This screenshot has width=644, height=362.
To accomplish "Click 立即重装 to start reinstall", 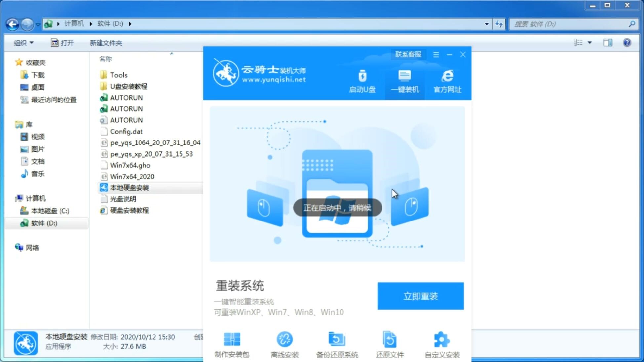I will tap(421, 296).
